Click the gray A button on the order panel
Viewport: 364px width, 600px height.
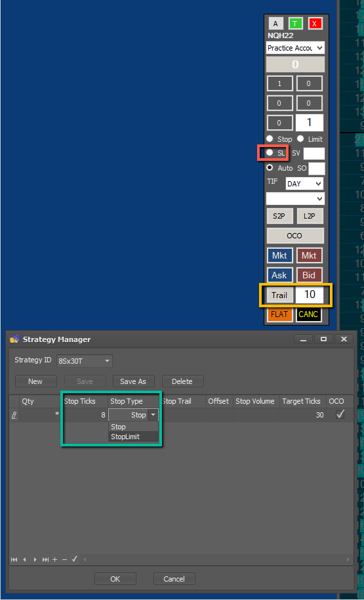click(275, 24)
